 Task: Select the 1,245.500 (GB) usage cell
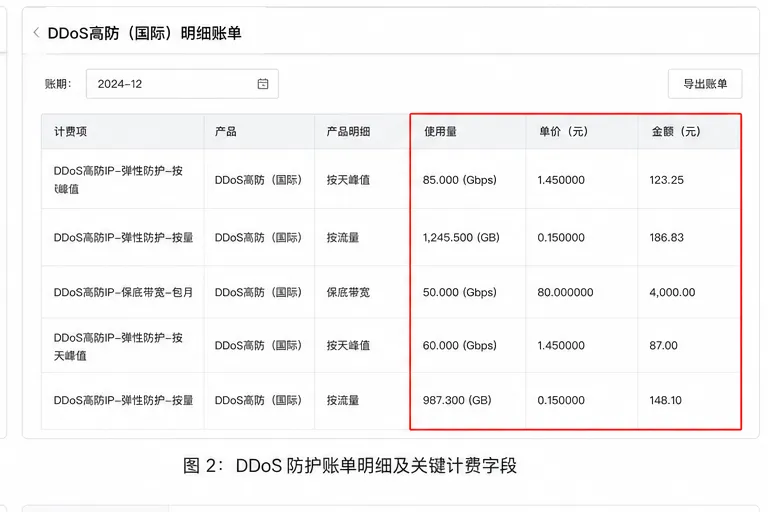pos(461,238)
